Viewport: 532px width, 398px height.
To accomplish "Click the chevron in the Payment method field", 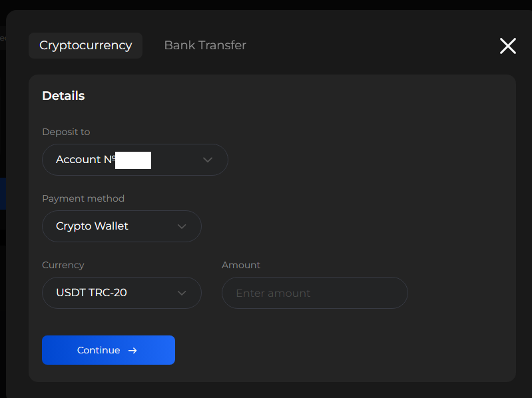I will pos(182,226).
